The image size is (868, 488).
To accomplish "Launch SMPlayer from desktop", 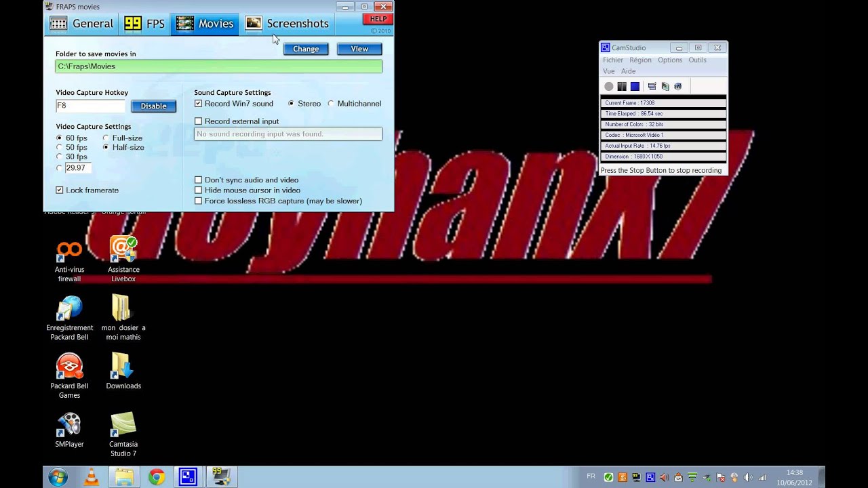I will point(69,430).
